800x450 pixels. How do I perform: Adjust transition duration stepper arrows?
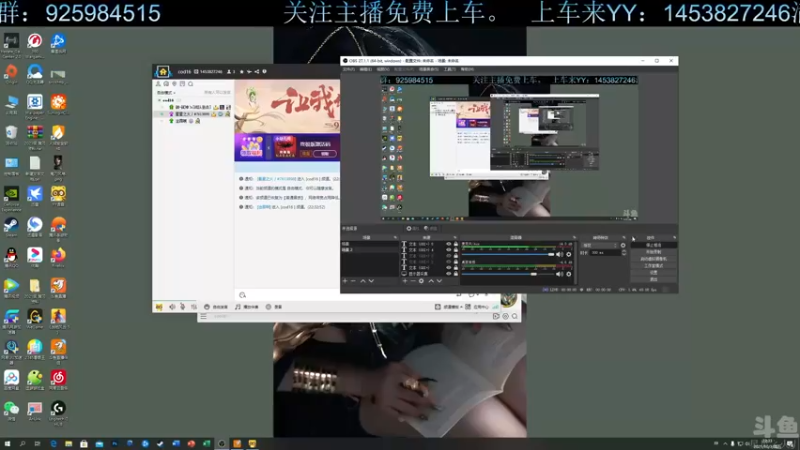(624, 253)
